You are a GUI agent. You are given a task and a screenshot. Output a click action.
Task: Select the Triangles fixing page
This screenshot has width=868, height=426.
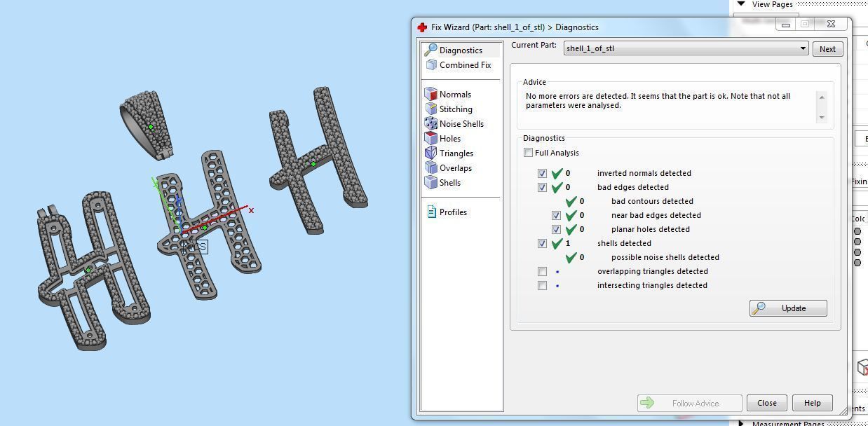(449, 153)
